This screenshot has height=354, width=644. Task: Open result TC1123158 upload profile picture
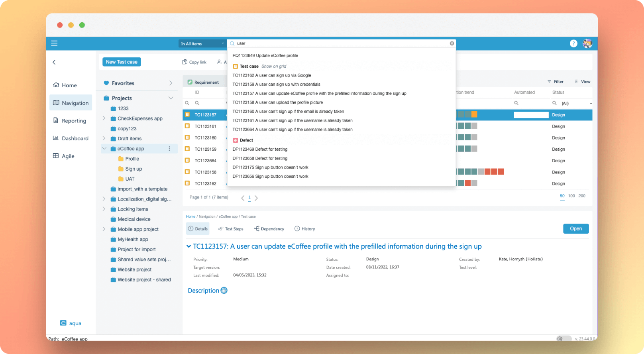click(278, 102)
